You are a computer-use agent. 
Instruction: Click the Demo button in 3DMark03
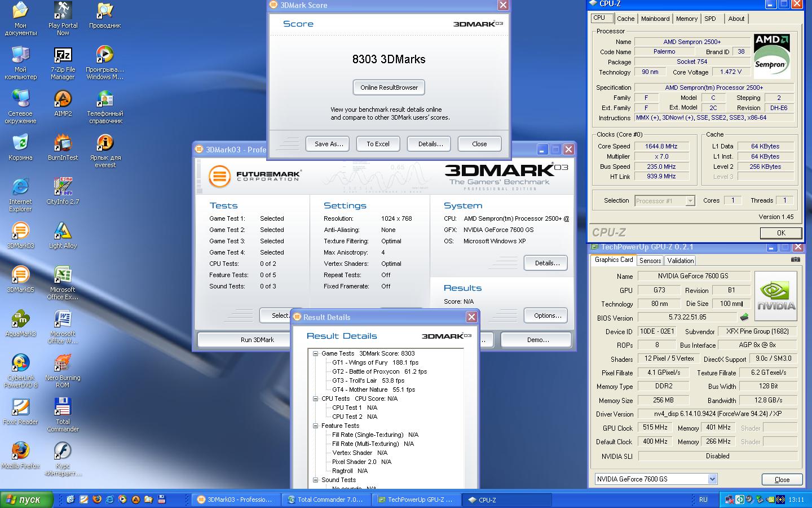pyautogui.click(x=537, y=340)
